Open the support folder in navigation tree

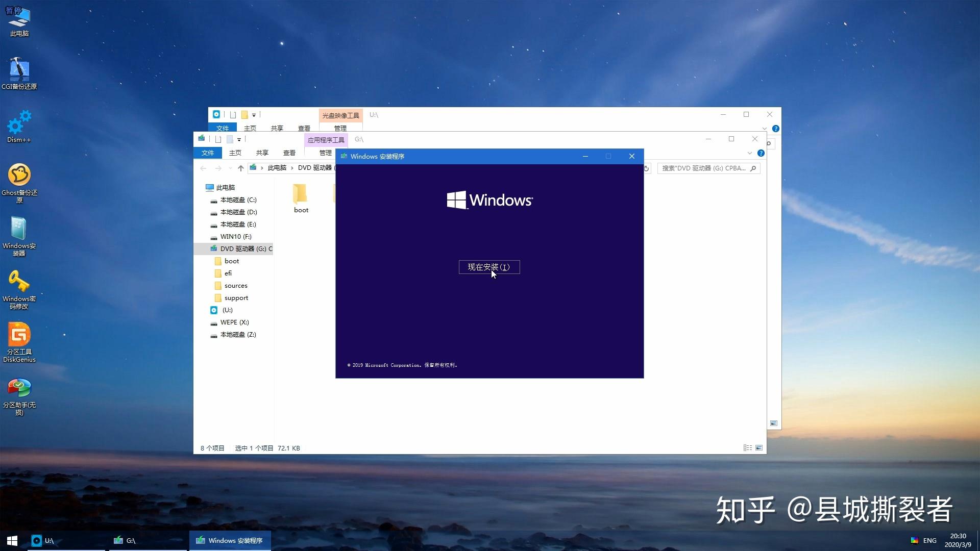pyautogui.click(x=236, y=297)
